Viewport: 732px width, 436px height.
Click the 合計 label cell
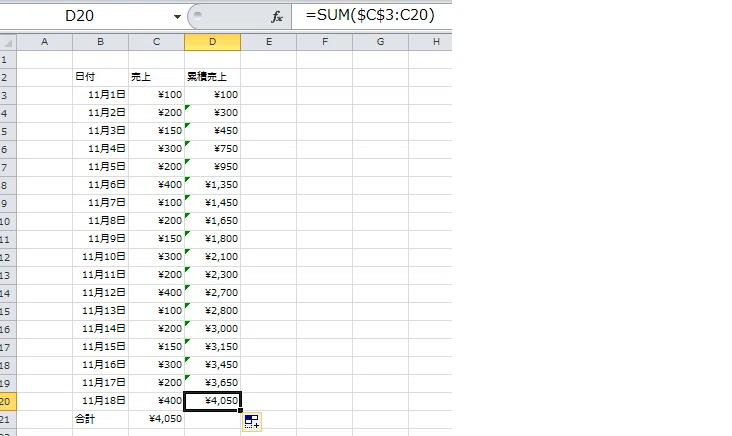point(100,419)
